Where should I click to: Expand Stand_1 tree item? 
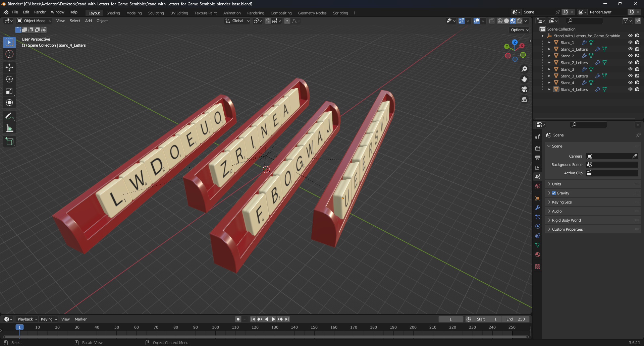point(549,42)
